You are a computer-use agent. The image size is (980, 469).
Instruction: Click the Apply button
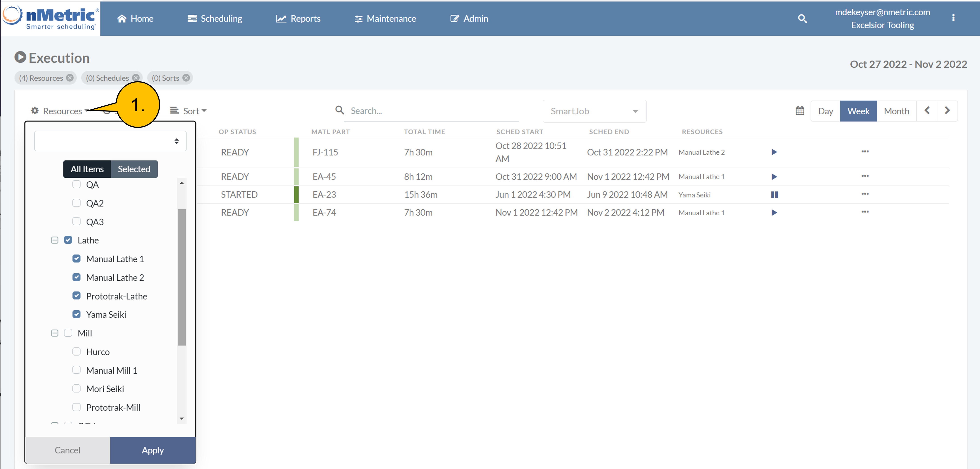[x=153, y=450]
